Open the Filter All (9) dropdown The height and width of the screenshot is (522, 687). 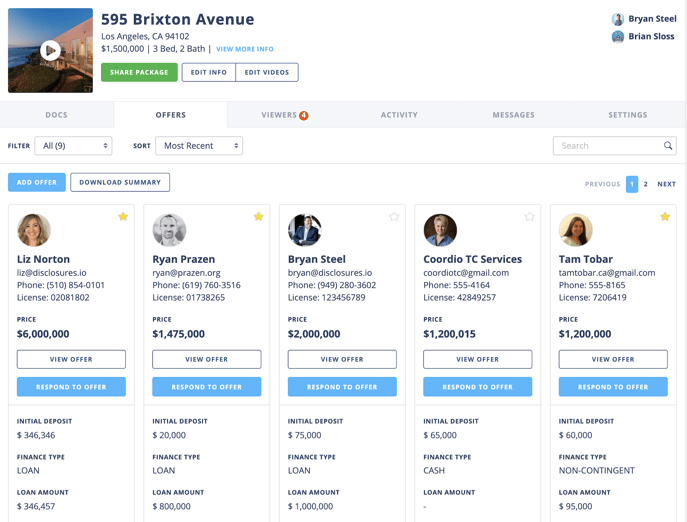pyautogui.click(x=73, y=146)
